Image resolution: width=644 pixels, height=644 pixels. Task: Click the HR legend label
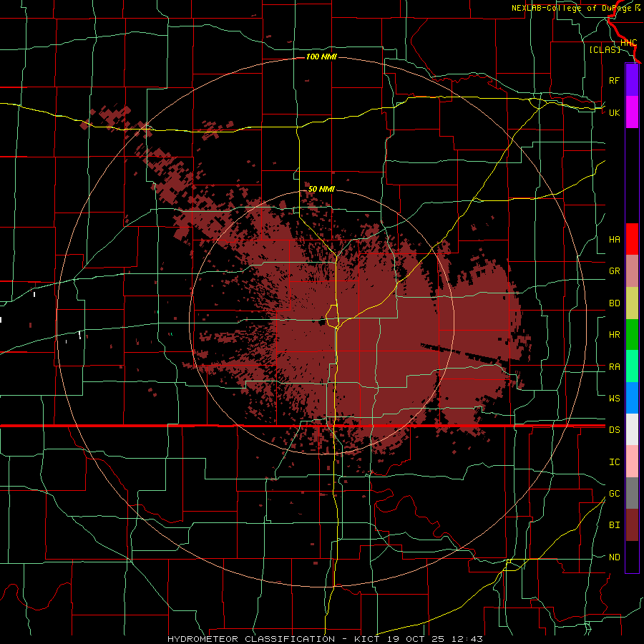pos(614,335)
